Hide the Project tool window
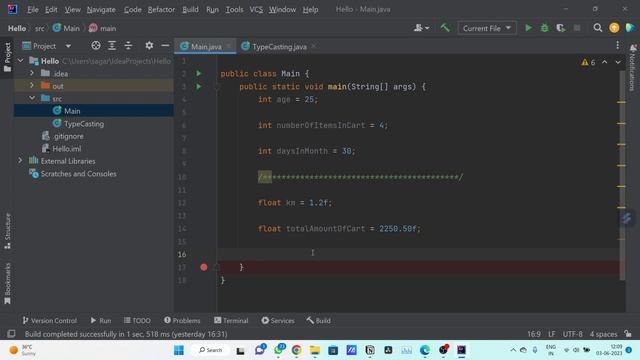The width and height of the screenshot is (640, 360). [165, 45]
